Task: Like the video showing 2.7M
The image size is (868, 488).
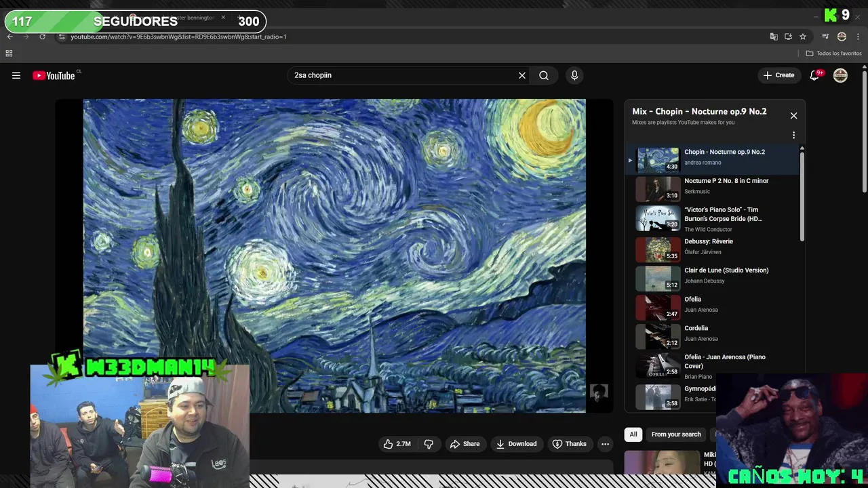Action: click(x=397, y=444)
